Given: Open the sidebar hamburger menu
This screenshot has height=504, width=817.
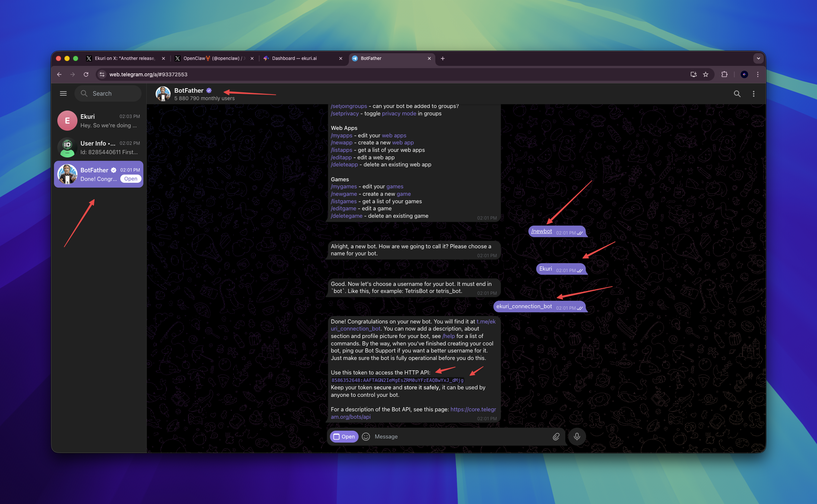Looking at the screenshot, I should pos(63,93).
